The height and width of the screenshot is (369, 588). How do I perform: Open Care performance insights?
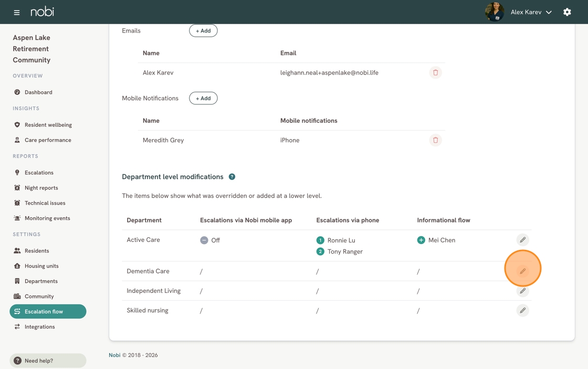(x=48, y=140)
